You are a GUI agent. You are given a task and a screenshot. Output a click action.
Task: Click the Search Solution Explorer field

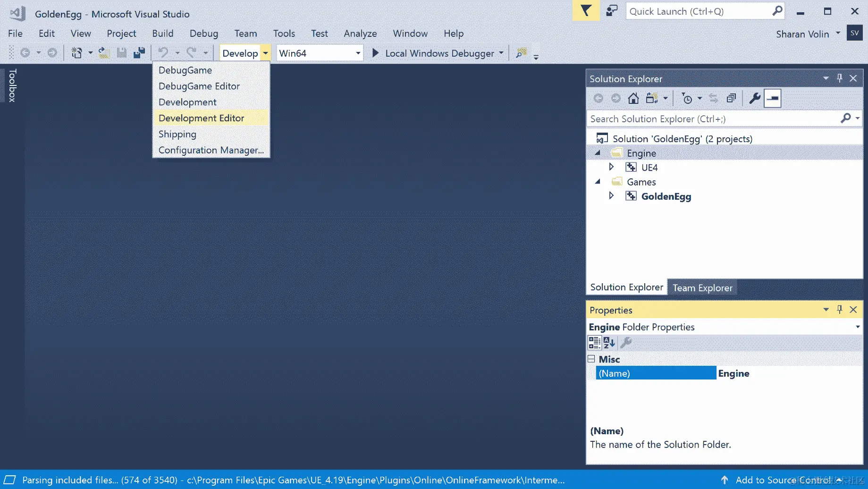(x=724, y=118)
